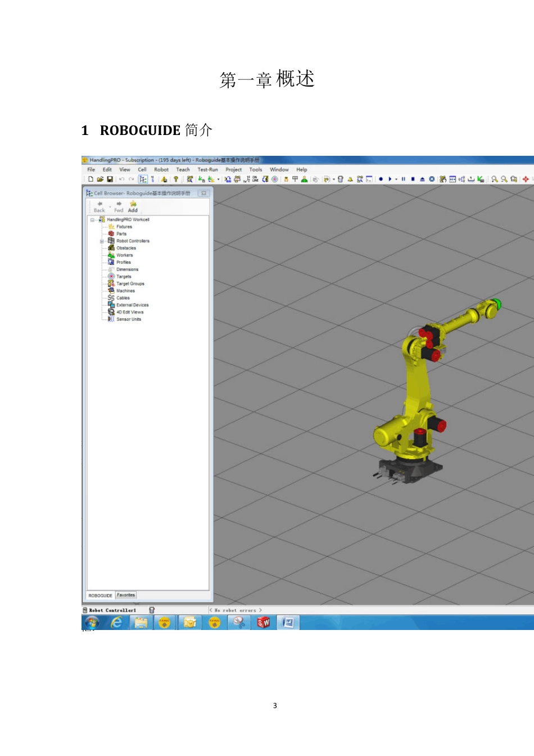Click the Save diskette toolbar icon

click(x=110, y=179)
